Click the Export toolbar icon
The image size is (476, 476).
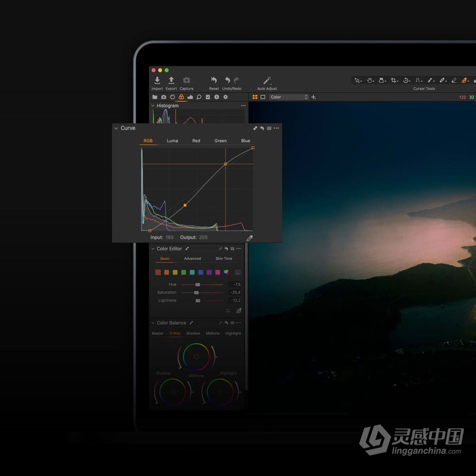pyautogui.click(x=171, y=80)
